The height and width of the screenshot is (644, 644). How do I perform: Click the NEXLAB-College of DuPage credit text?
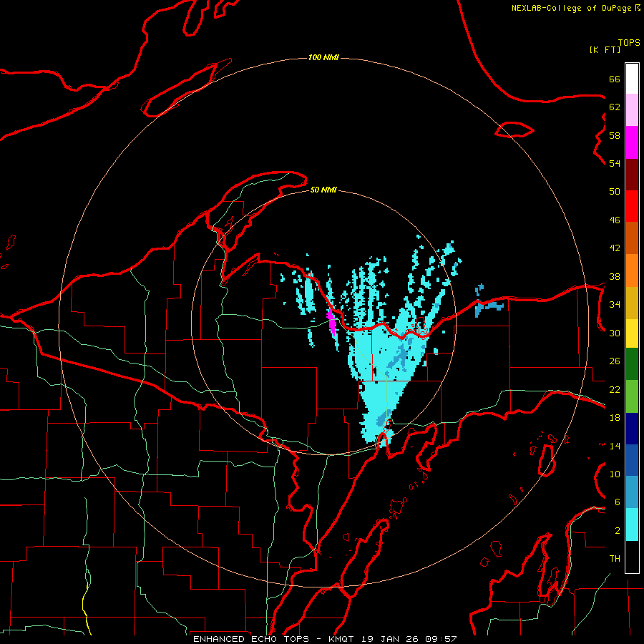571,8
